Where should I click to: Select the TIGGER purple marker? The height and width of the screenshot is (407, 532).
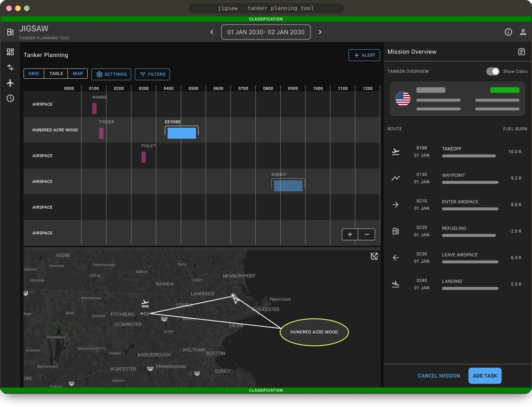click(101, 133)
